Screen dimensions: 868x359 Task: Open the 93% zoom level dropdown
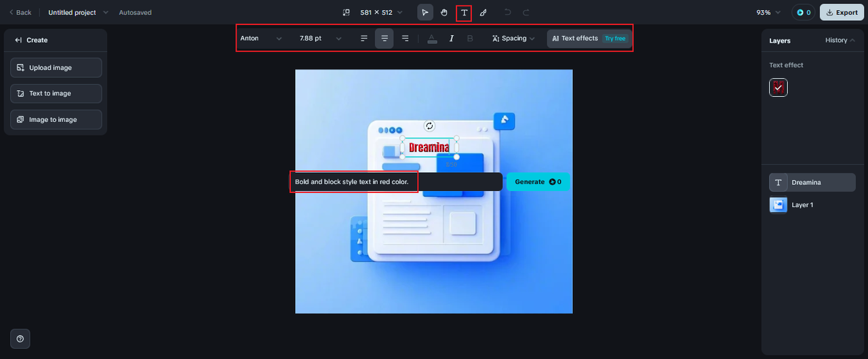tap(768, 12)
